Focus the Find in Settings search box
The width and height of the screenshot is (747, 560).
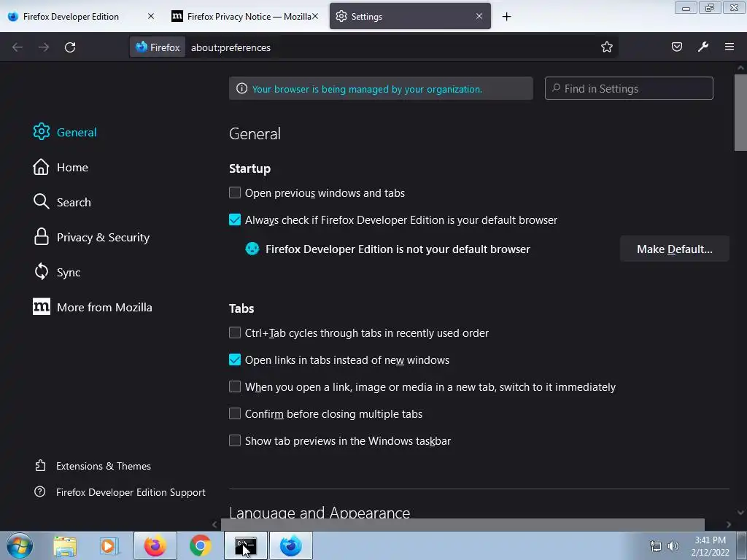pyautogui.click(x=629, y=88)
